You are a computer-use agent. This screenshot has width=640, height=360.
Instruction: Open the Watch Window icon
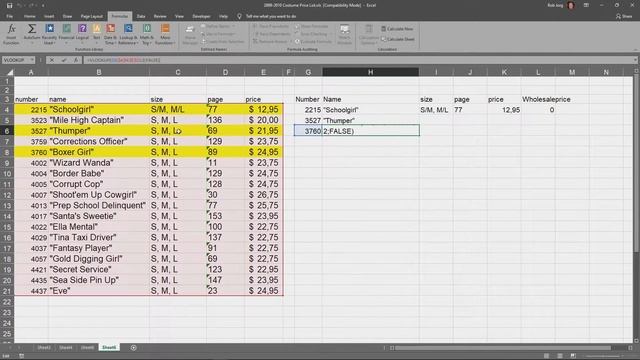coord(344,29)
